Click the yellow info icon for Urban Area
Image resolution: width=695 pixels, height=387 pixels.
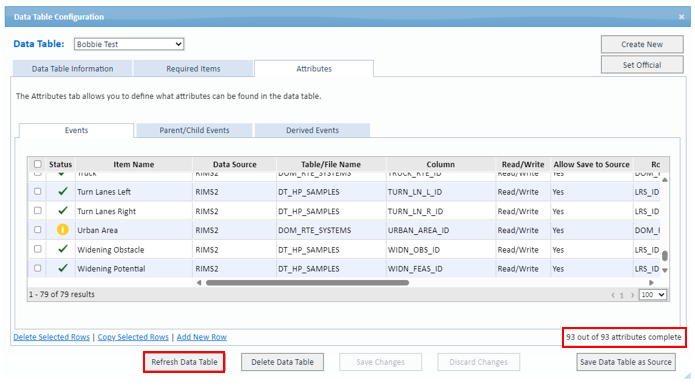(x=63, y=230)
